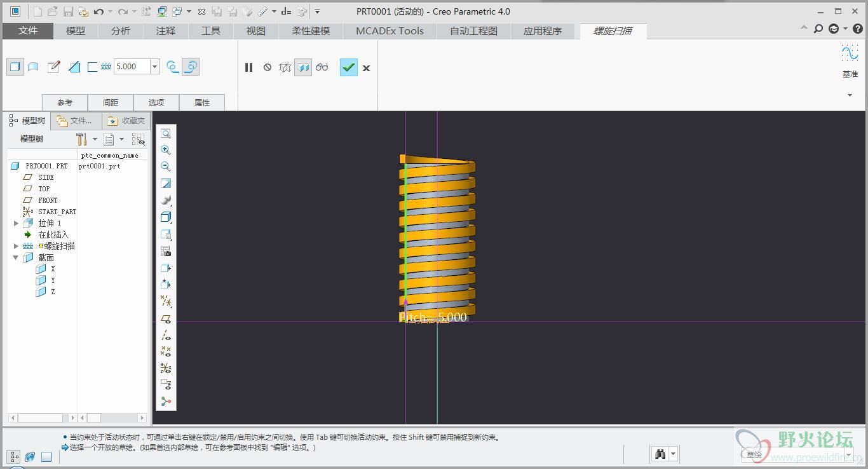Screen dimensions: 868x469
Task: Toggle the remove material option
Action: click(74, 67)
